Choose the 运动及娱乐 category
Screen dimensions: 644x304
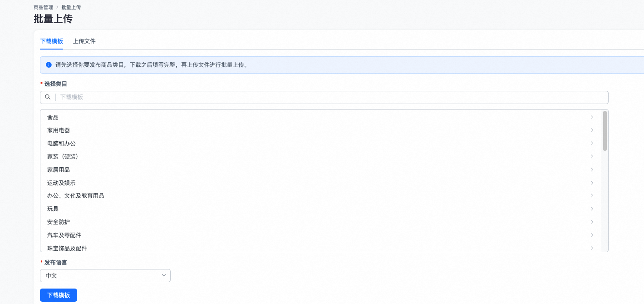tap(61, 183)
